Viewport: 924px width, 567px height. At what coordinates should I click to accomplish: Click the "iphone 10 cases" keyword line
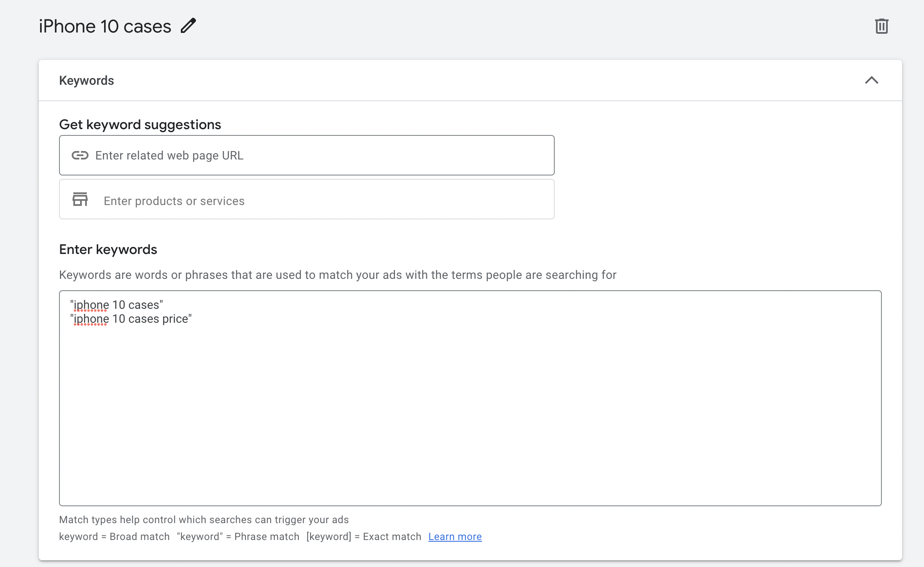pyautogui.click(x=117, y=305)
